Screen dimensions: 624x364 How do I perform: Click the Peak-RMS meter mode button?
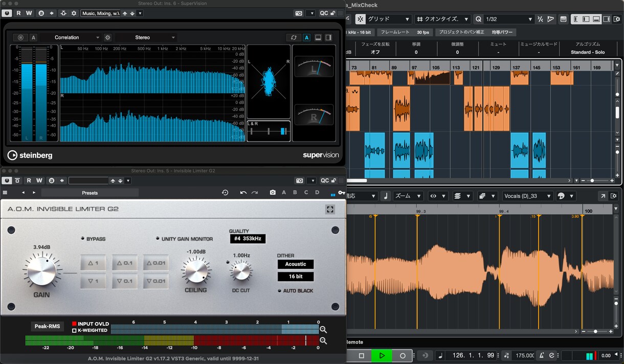(47, 326)
